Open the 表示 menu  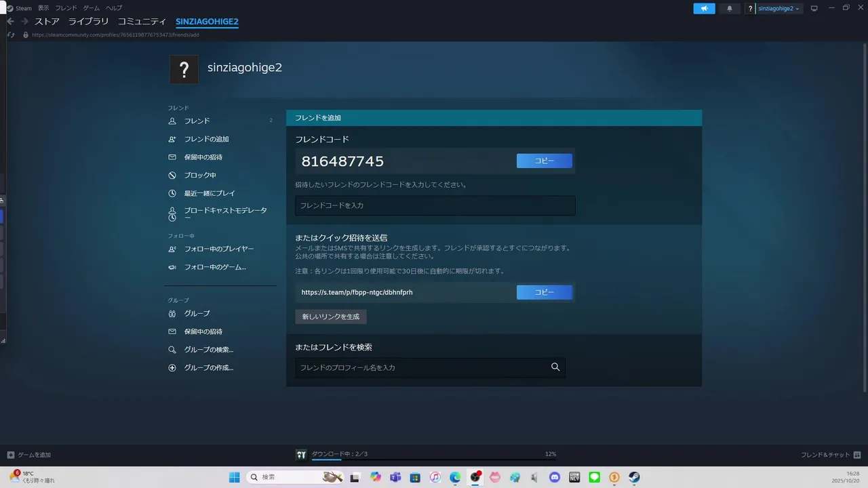coord(43,8)
